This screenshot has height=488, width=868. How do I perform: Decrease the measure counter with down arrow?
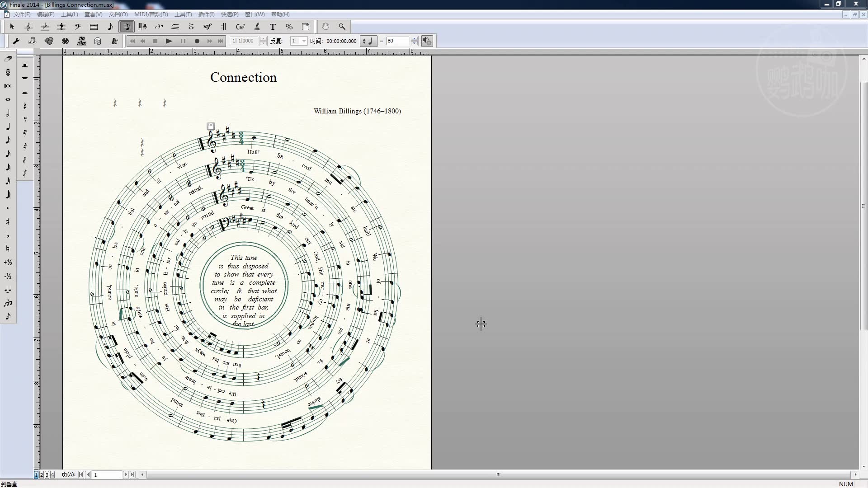point(264,43)
